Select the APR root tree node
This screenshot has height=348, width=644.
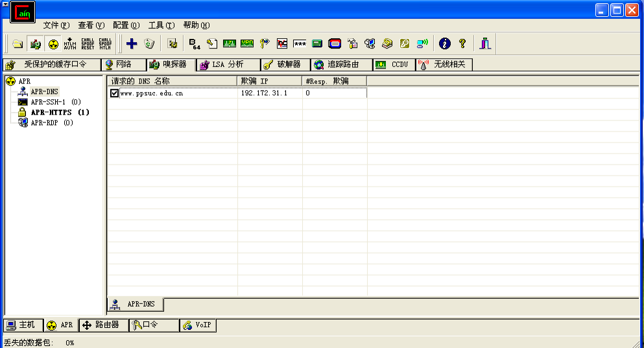pyautogui.click(x=24, y=81)
